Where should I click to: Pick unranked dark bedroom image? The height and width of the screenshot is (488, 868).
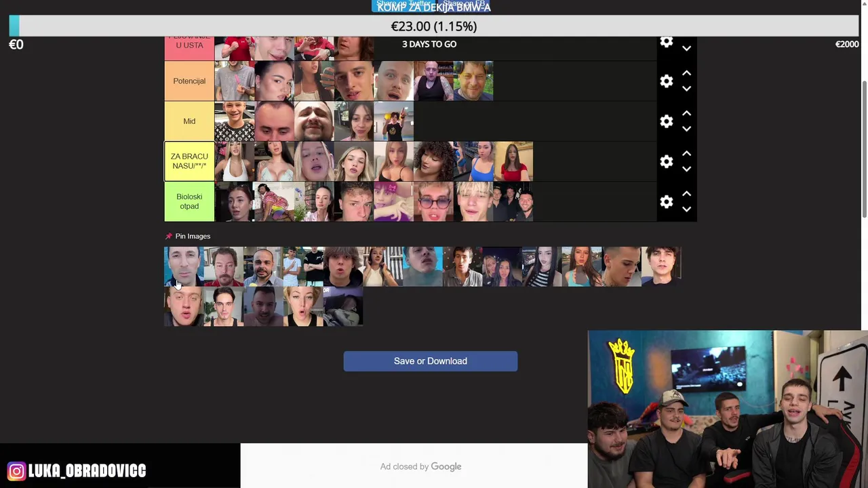coord(343,306)
